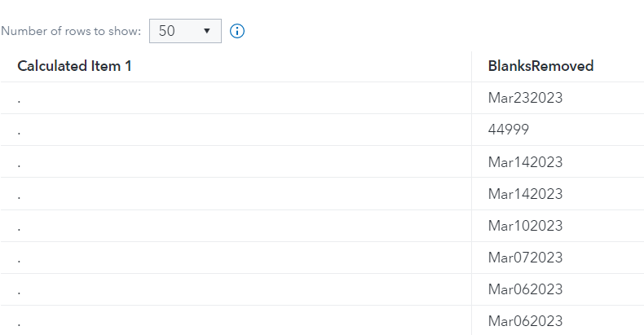Click the last Mar062023 cell
The width and height of the screenshot is (644, 335).
pos(525,320)
